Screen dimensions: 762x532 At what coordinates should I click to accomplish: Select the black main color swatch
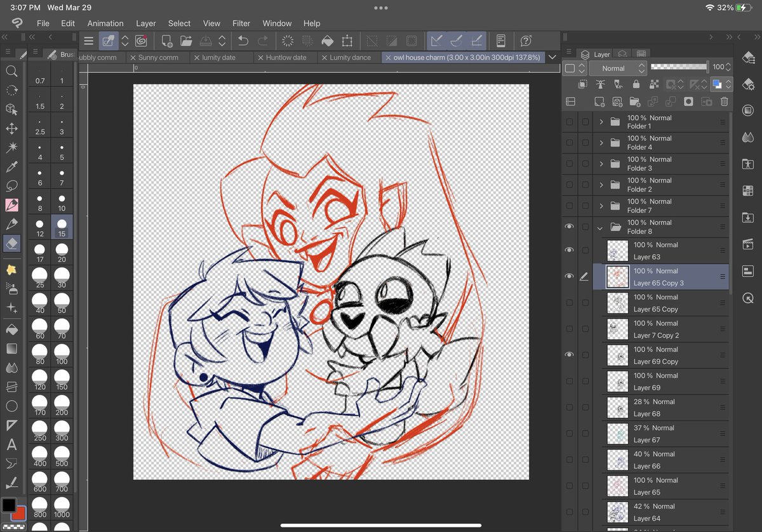[8, 505]
